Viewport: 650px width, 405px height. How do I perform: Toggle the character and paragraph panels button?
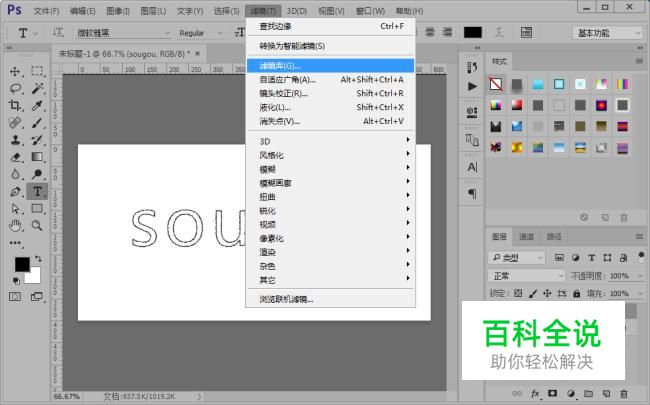526,32
